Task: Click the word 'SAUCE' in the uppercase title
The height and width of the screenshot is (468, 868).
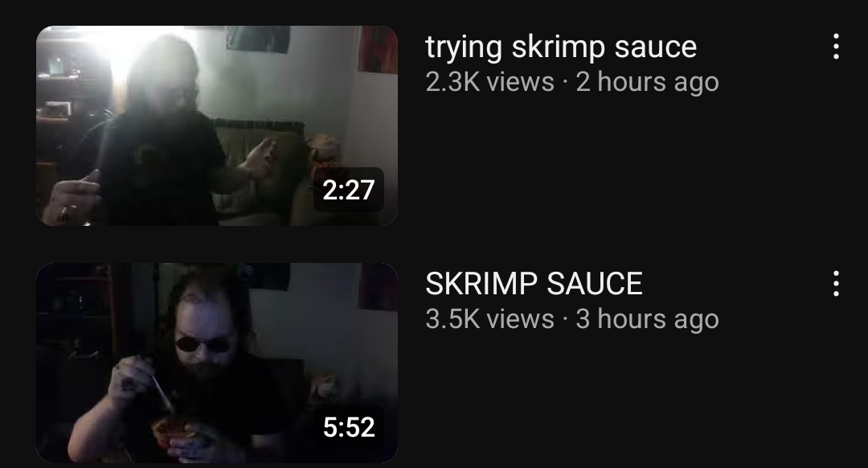Action: click(x=595, y=284)
